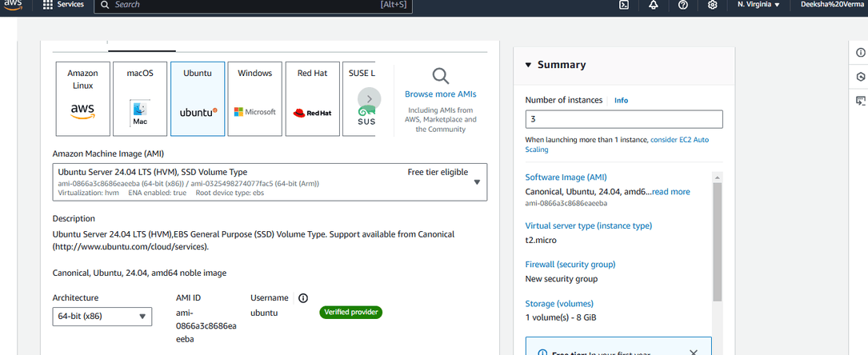Click the Summary scrollbar up arrow
This screenshot has width=868, height=355.
click(718, 177)
